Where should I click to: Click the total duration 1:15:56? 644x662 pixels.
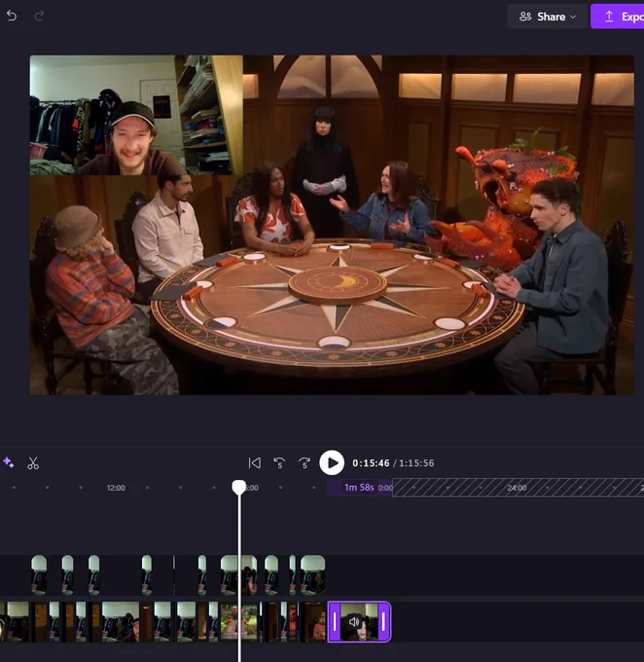point(416,463)
